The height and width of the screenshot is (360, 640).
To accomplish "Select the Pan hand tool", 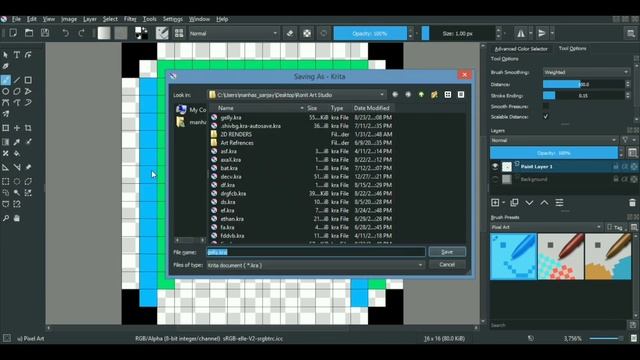I will coord(17,218).
